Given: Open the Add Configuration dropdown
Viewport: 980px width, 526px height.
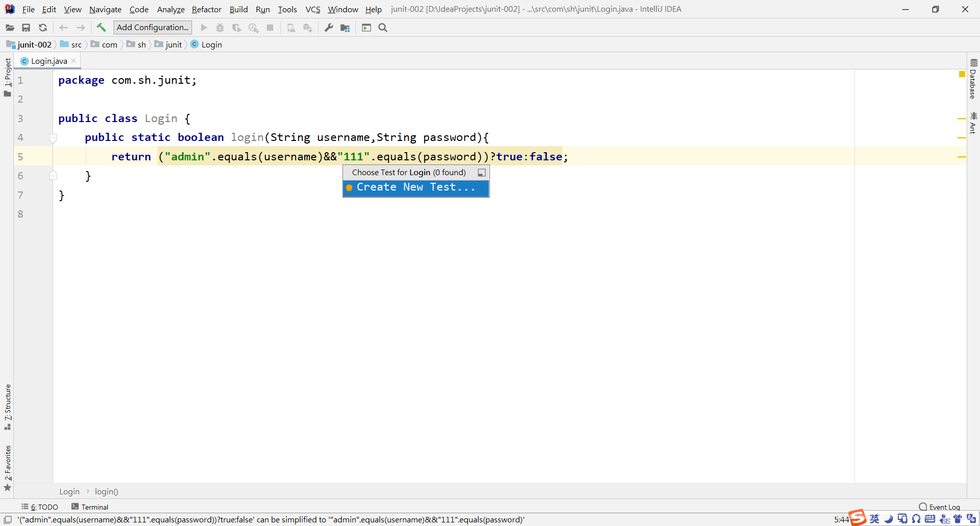Looking at the screenshot, I should click(153, 28).
